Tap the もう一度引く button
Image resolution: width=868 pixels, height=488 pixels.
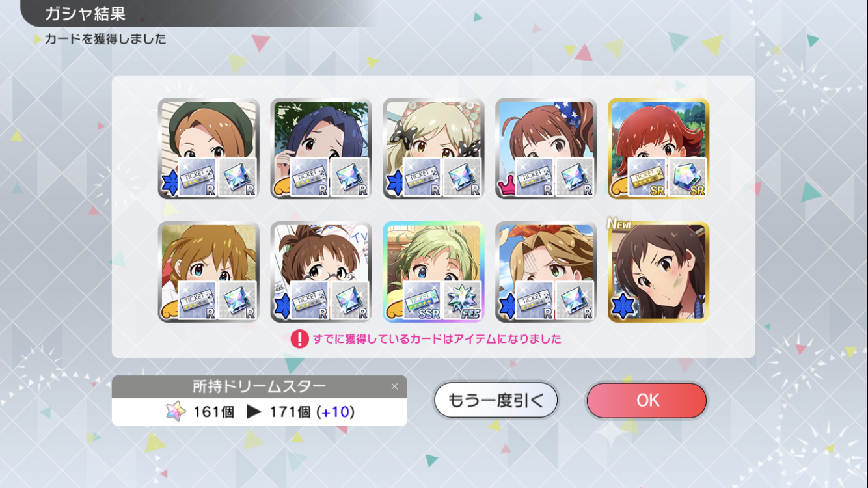[496, 400]
